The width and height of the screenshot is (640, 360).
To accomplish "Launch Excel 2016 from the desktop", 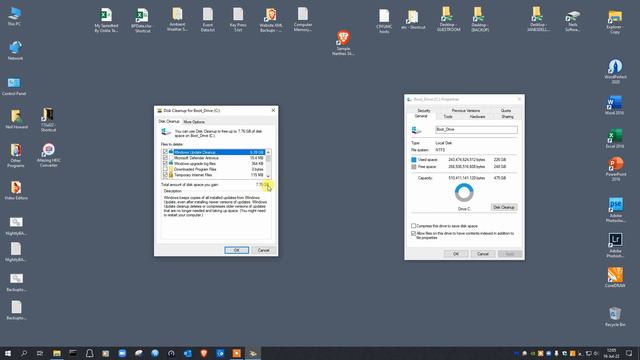I will [615, 138].
